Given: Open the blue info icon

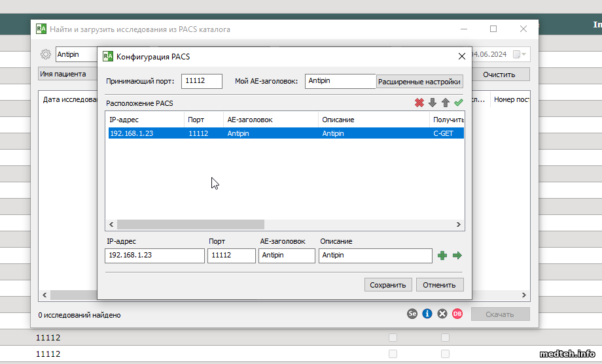Looking at the screenshot, I should [x=427, y=314].
